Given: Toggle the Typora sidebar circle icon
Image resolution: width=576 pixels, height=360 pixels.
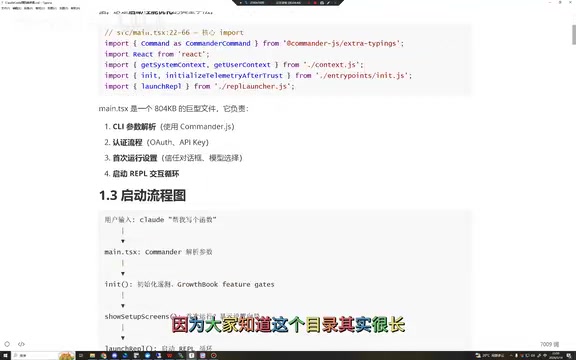Looking at the screenshot, I should (x=7, y=344).
